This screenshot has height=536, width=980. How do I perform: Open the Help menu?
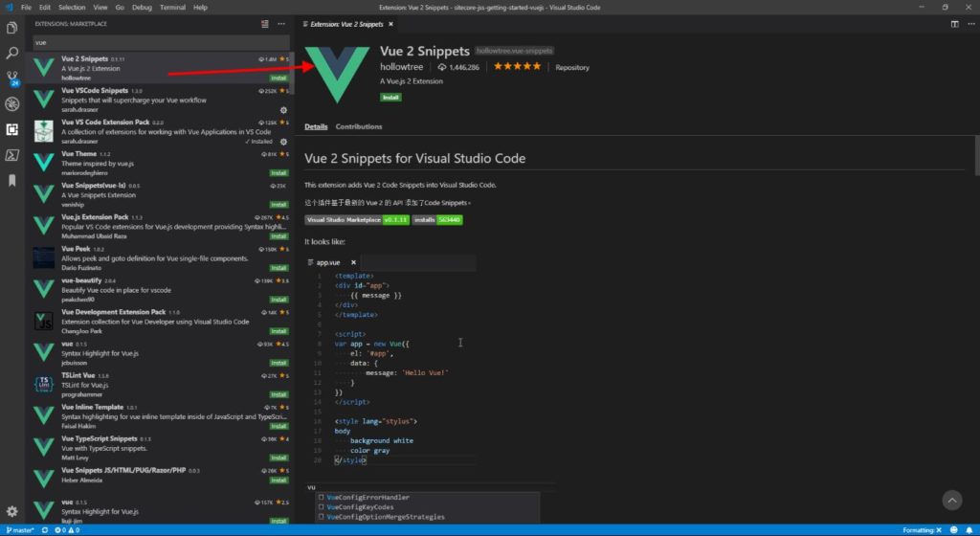(200, 8)
